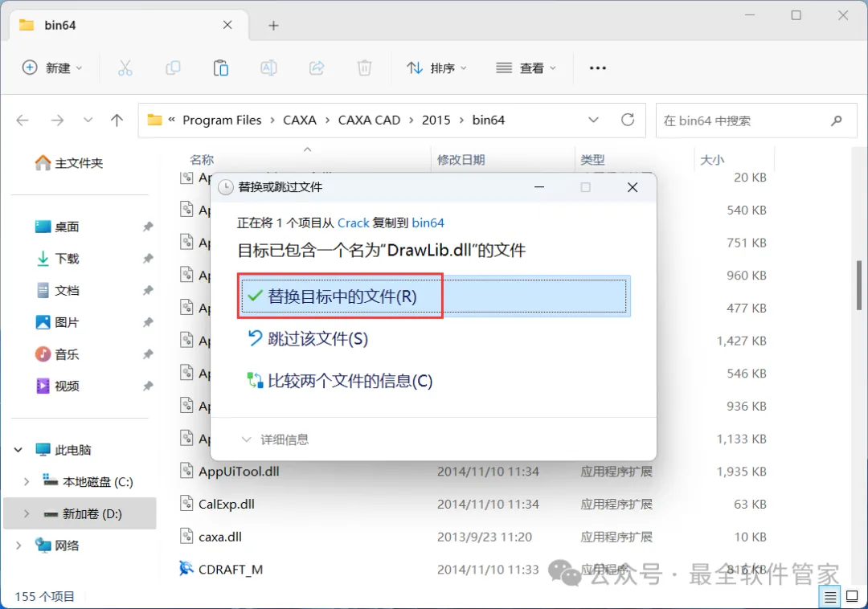Minimize the 替换或跳过文件 dialog

[x=539, y=187]
